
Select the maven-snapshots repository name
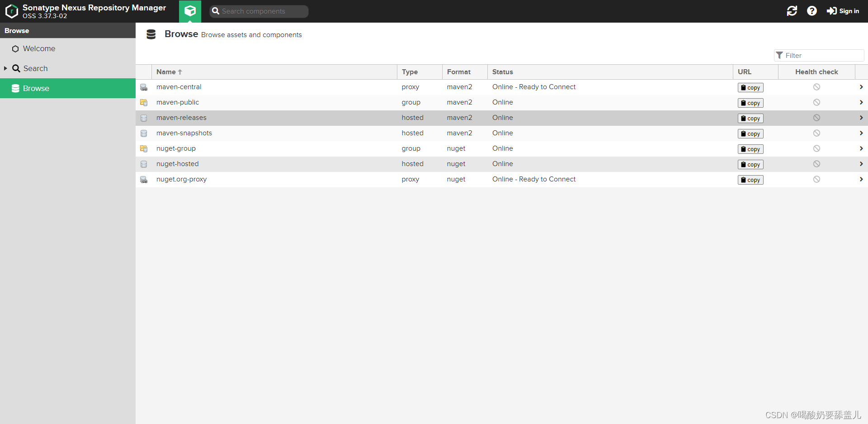coord(184,133)
